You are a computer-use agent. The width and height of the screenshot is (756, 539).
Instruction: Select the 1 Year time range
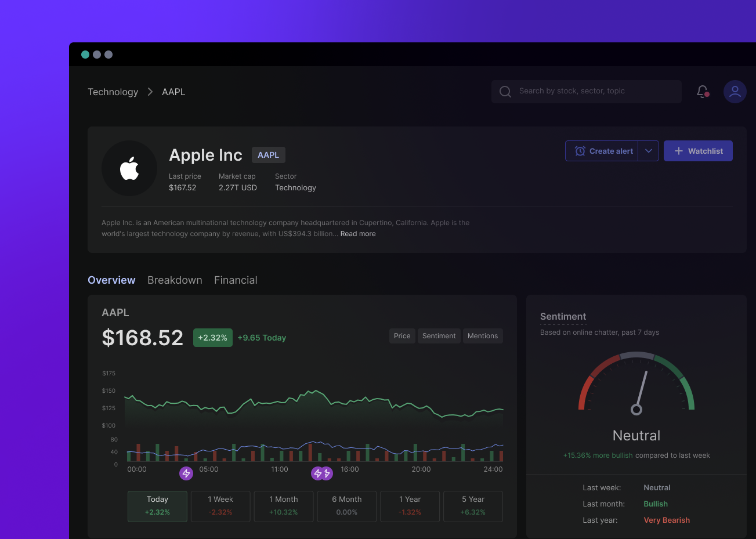(x=410, y=507)
